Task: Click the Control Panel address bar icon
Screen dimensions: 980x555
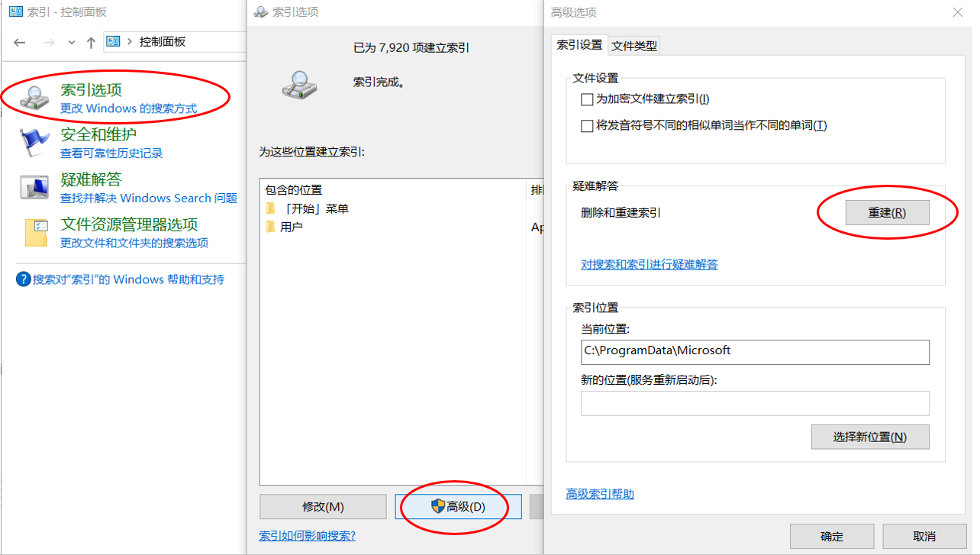Action: coord(113,41)
